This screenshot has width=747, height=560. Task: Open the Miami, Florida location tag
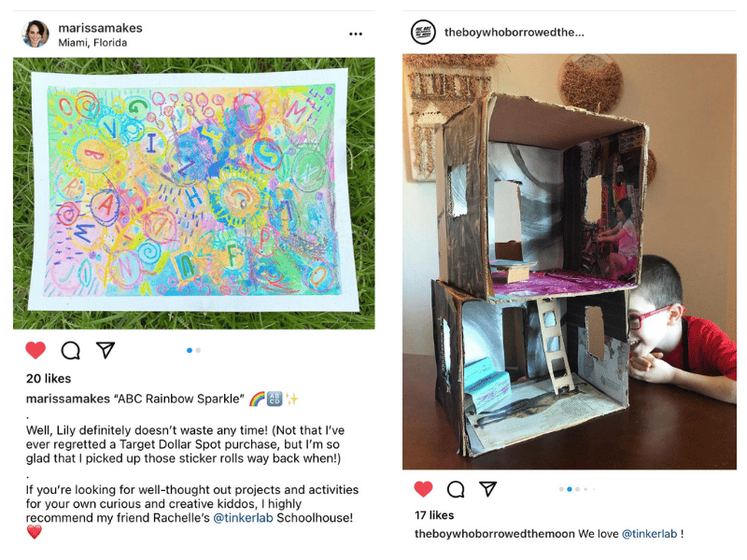92,43
